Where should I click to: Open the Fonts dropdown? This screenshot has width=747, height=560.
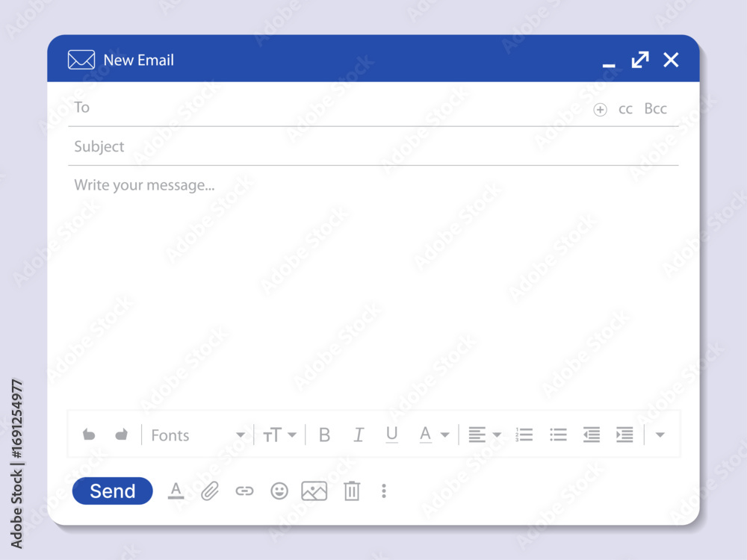tap(198, 435)
